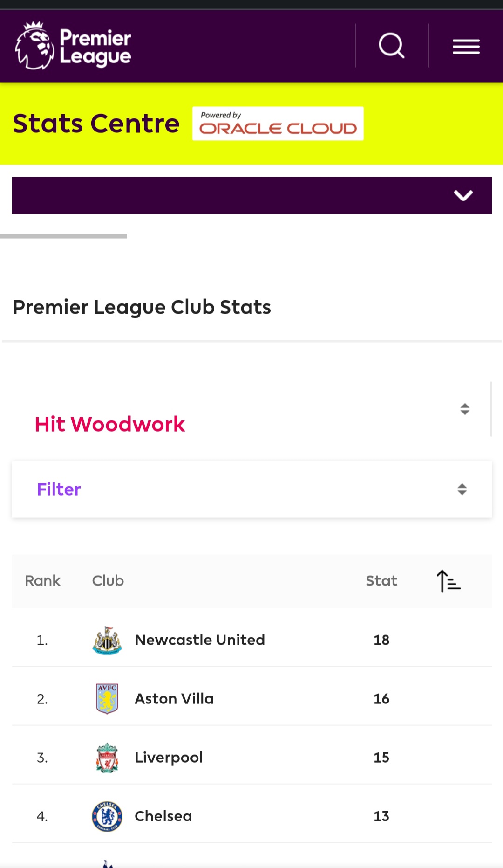
Task: Open Newcastle United club link
Action: [x=200, y=640]
